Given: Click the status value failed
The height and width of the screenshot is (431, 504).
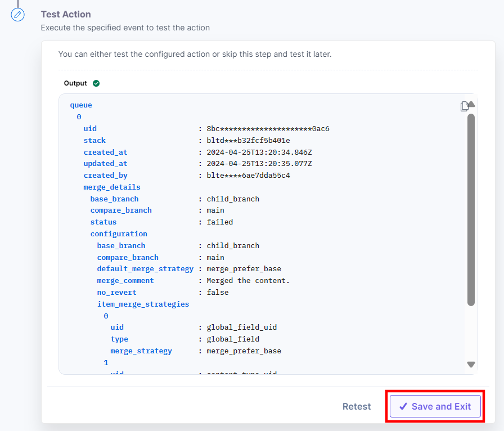Looking at the screenshot, I should click(220, 222).
